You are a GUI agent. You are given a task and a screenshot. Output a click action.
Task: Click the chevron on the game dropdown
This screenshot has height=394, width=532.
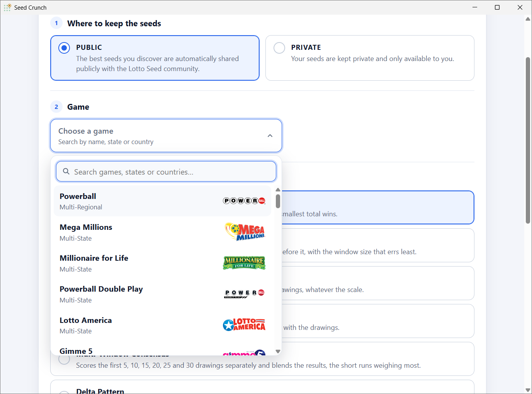tap(270, 136)
